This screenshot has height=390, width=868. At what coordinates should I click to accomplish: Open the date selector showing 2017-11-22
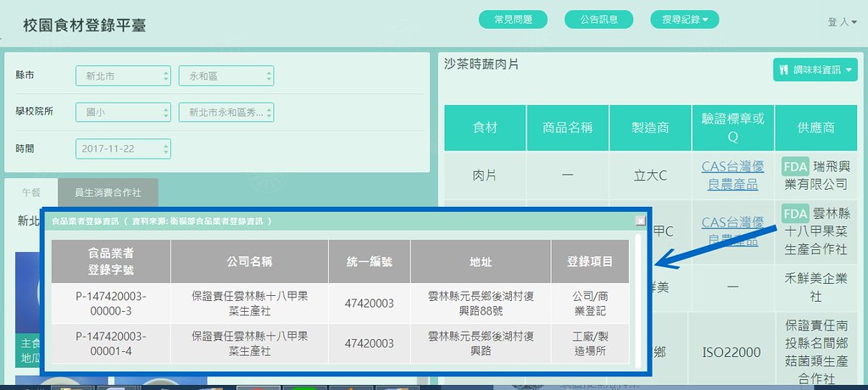[123, 148]
